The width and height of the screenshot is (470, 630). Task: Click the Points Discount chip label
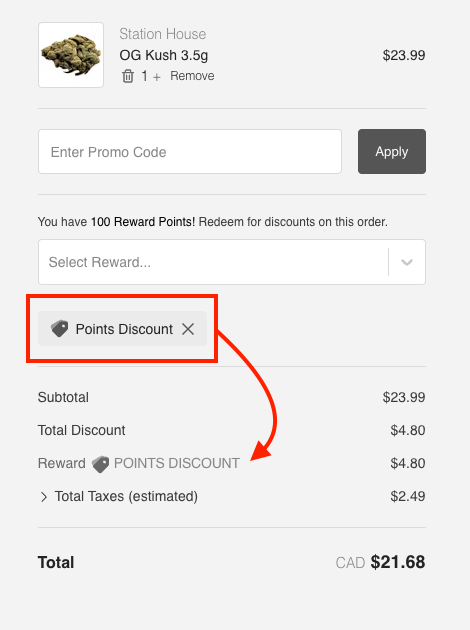tap(124, 329)
